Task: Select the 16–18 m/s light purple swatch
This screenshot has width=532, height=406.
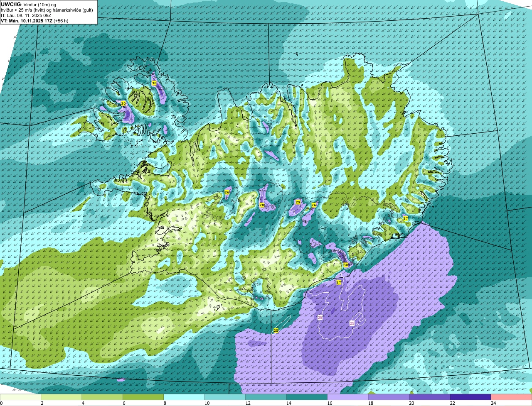Action: coord(348,397)
